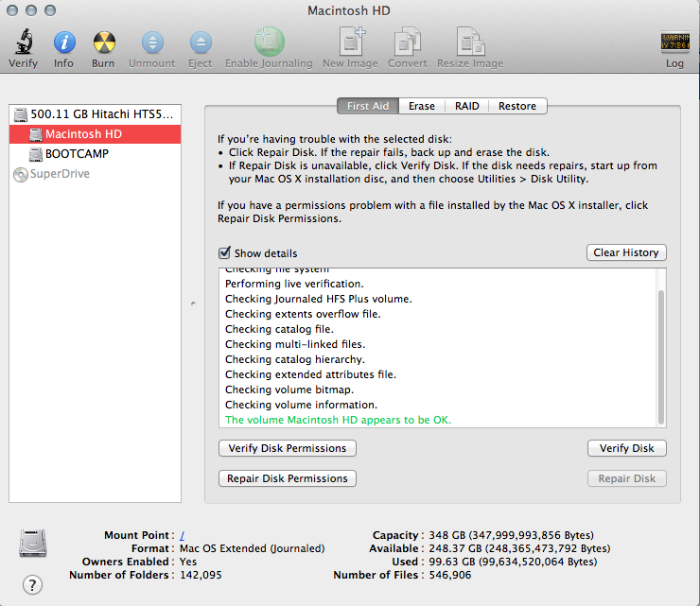Screen dimensions: 700x606
Task: Click 'Checking volume bitmap.' log line
Action: tap(289, 390)
